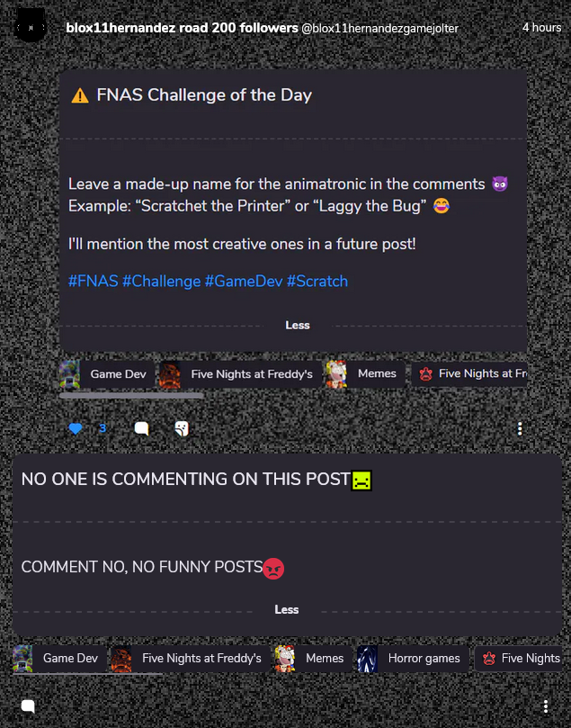
Task: Open the Horror games community tag
Action: 412,658
